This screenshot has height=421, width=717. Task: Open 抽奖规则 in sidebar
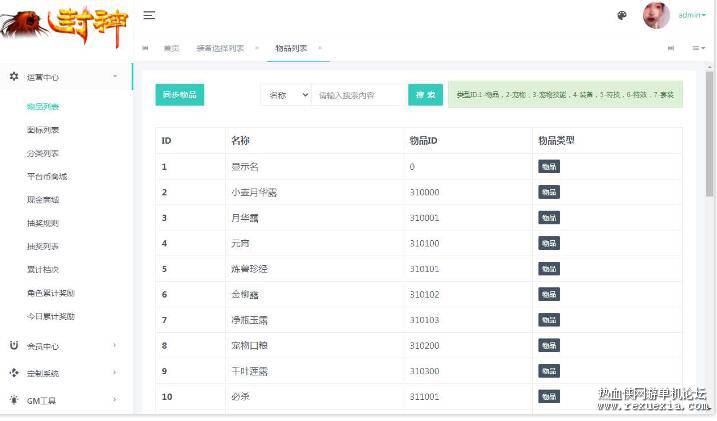point(43,223)
